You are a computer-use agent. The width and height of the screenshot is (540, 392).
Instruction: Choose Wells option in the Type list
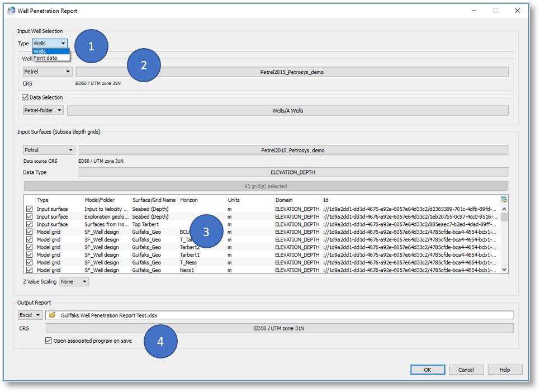[40, 51]
